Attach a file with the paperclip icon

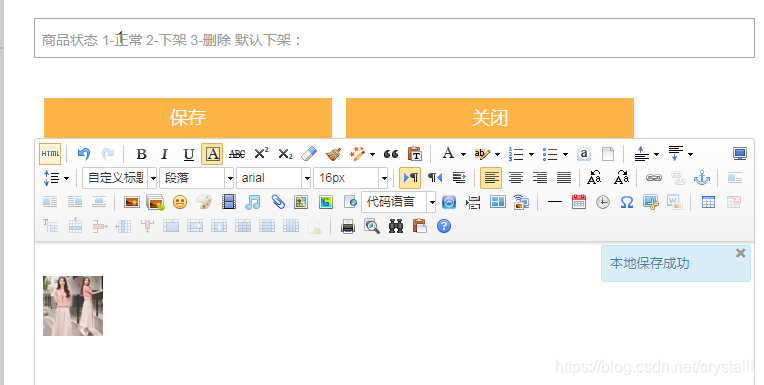pyautogui.click(x=277, y=202)
